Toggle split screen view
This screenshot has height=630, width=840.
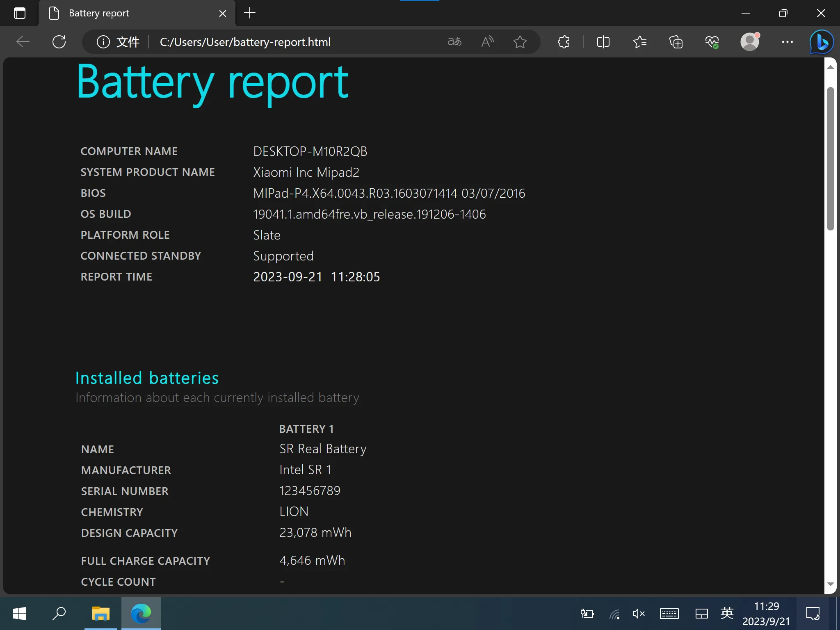[x=603, y=41]
